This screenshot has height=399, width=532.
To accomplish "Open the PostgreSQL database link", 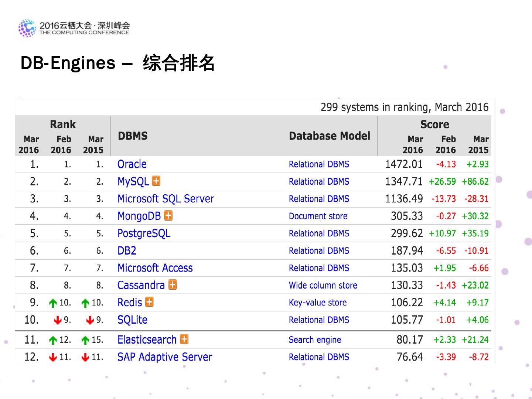I will click(144, 233).
